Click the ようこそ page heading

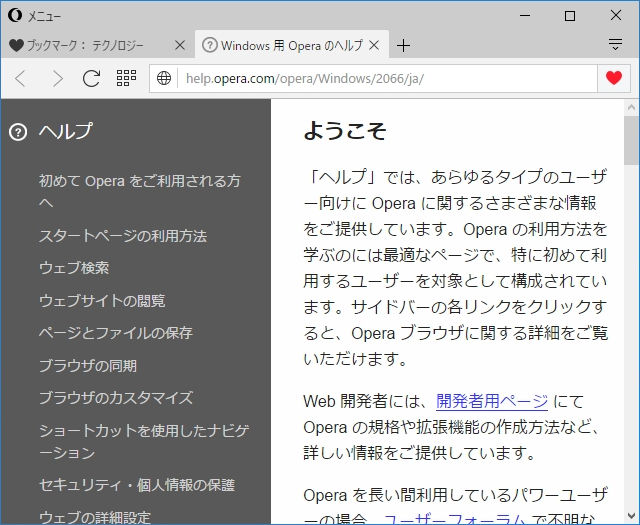point(345,131)
